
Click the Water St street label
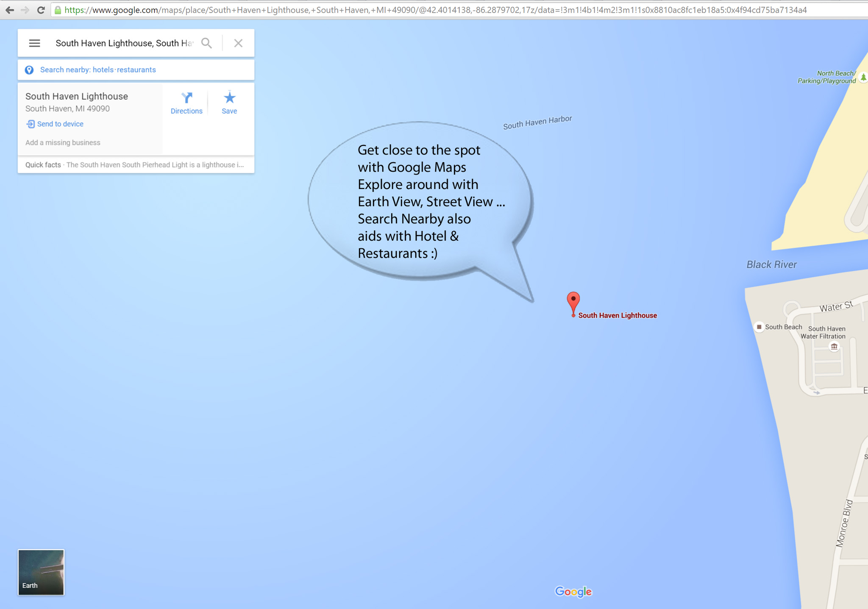point(836,306)
